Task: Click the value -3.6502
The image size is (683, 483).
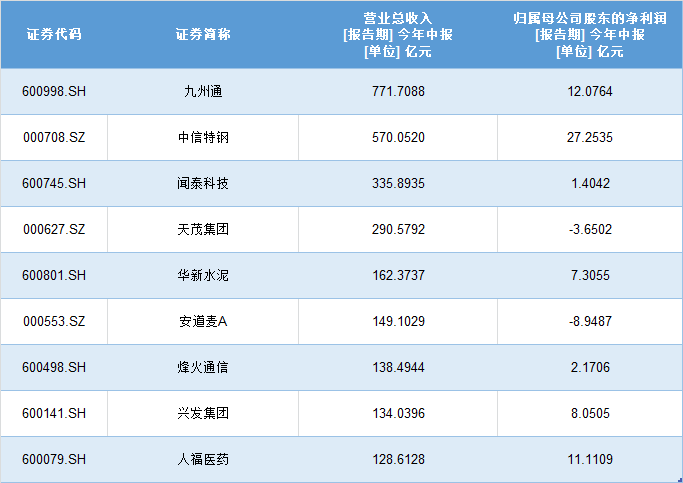Action: click(590, 230)
